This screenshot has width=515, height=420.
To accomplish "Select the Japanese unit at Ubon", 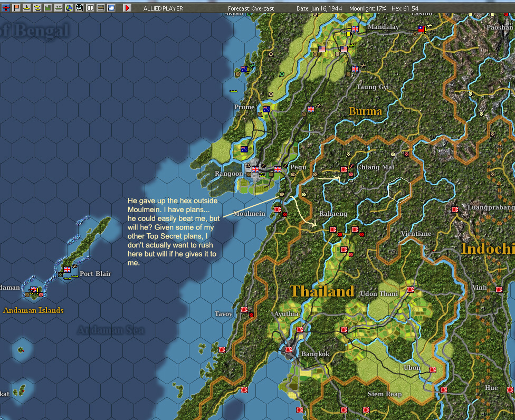I will [433, 370].
